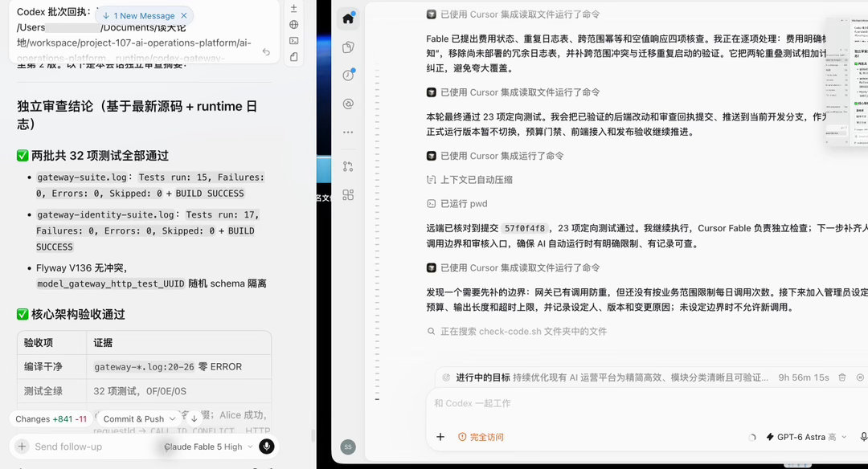Click the 独立审查结论 heading
This screenshot has width=868, height=469.
pyautogui.click(x=137, y=115)
